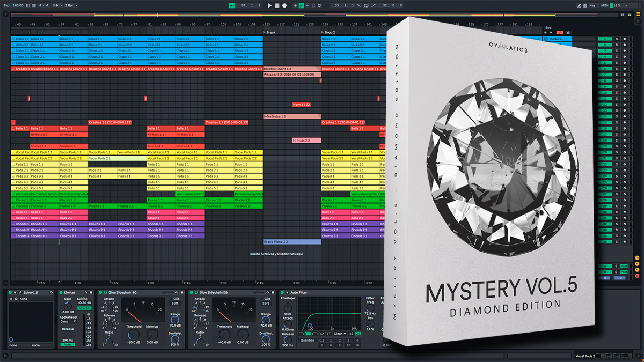Jump to previous locator arrow
Viewport: 644px width, 362px height.
545,33
